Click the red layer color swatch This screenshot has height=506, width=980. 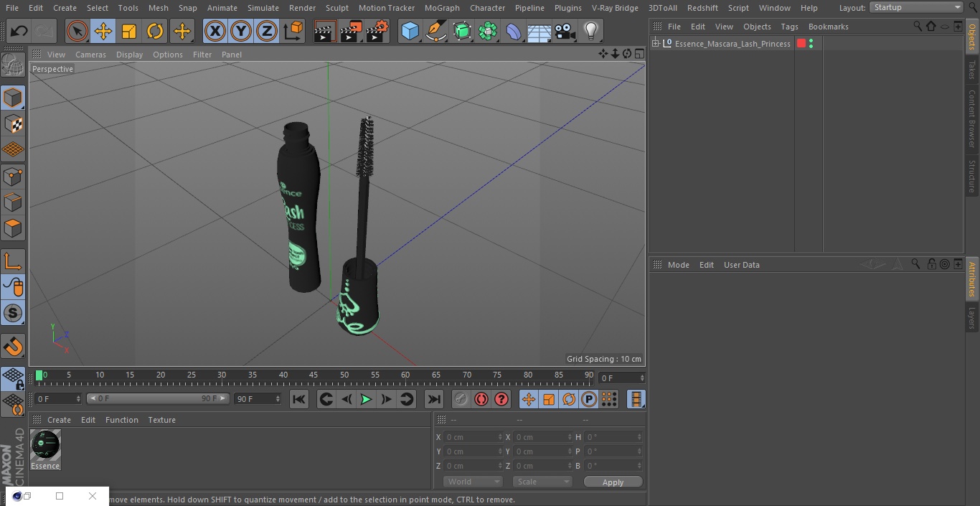(801, 44)
